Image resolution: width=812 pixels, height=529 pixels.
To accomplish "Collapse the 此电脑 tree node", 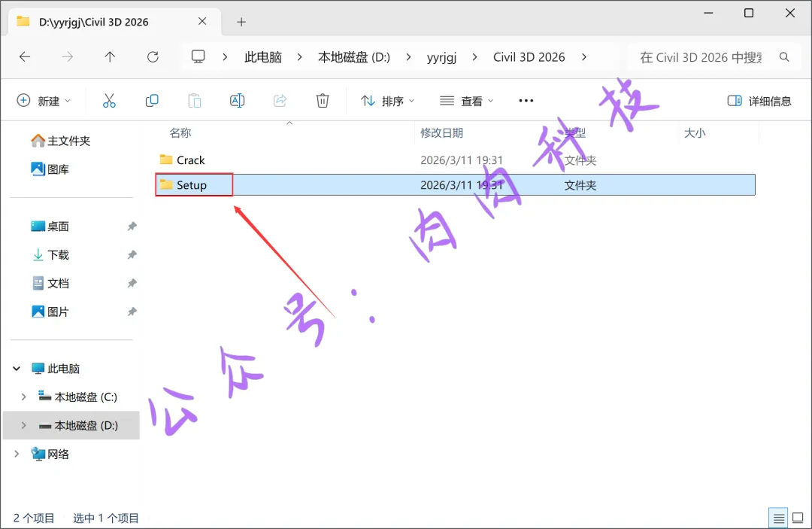I will (17, 369).
